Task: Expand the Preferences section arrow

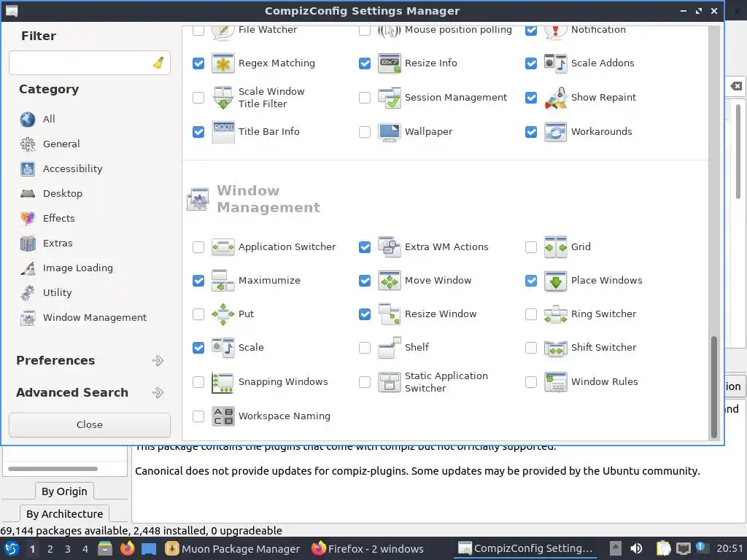Action: pyautogui.click(x=158, y=360)
